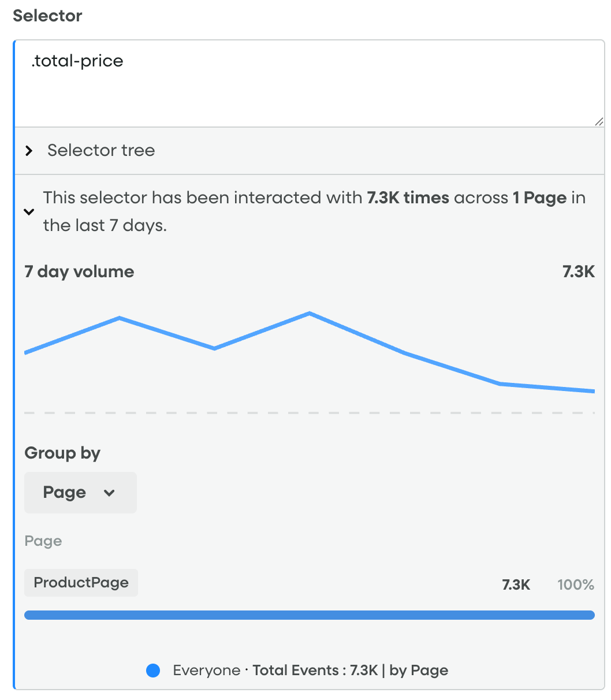Click into the .total-price selector field
The width and height of the screenshot is (611, 700).
(x=306, y=84)
